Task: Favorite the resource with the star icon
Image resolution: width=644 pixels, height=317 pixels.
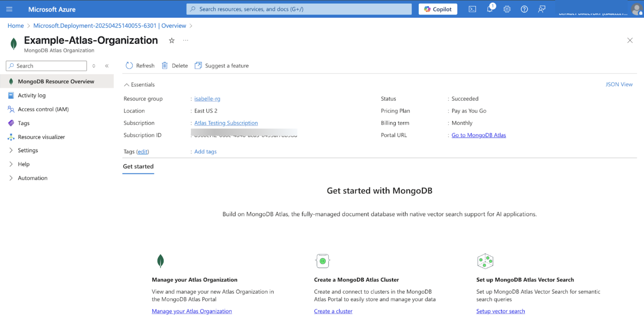Action: (172, 41)
